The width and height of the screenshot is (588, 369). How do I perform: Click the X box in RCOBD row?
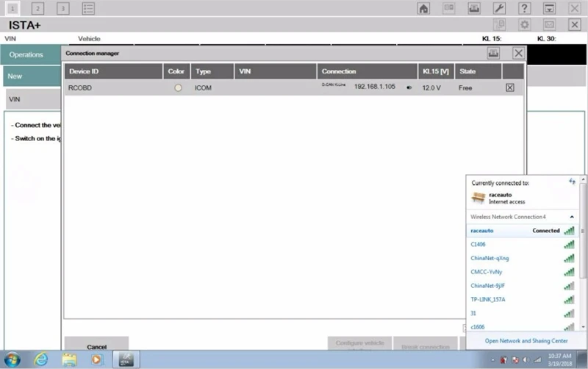510,87
